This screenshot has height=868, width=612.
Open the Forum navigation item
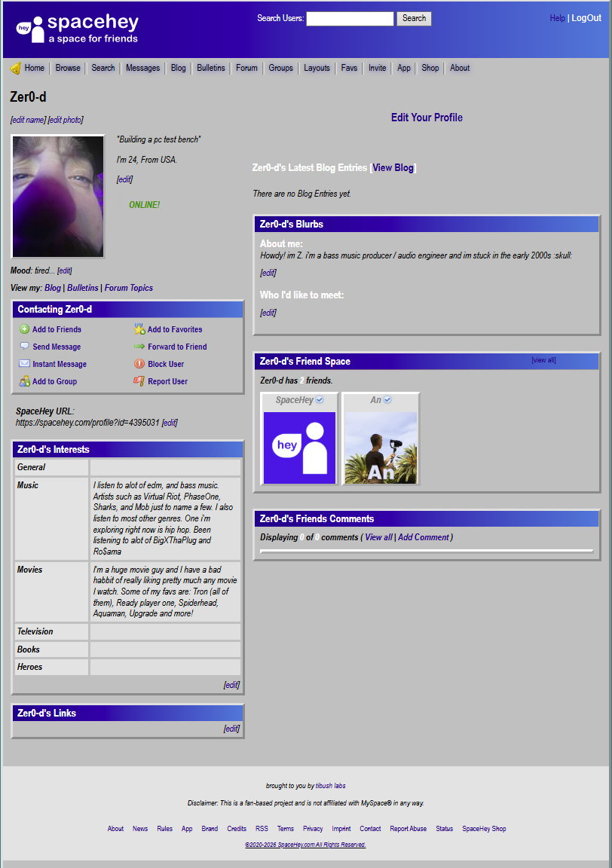[246, 68]
